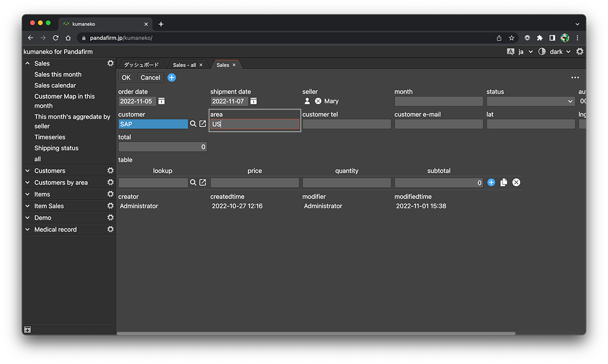Add a table row with plus icon
608x364 pixels.
pyautogui.click(x=491, y=183)
